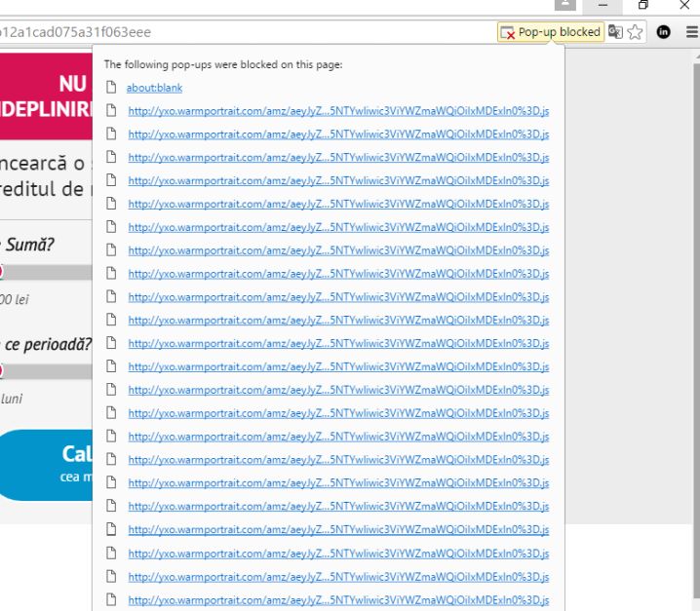Bookmark this page with the star icon
Viewport: 700px width, 611px height.
point(635,32)
